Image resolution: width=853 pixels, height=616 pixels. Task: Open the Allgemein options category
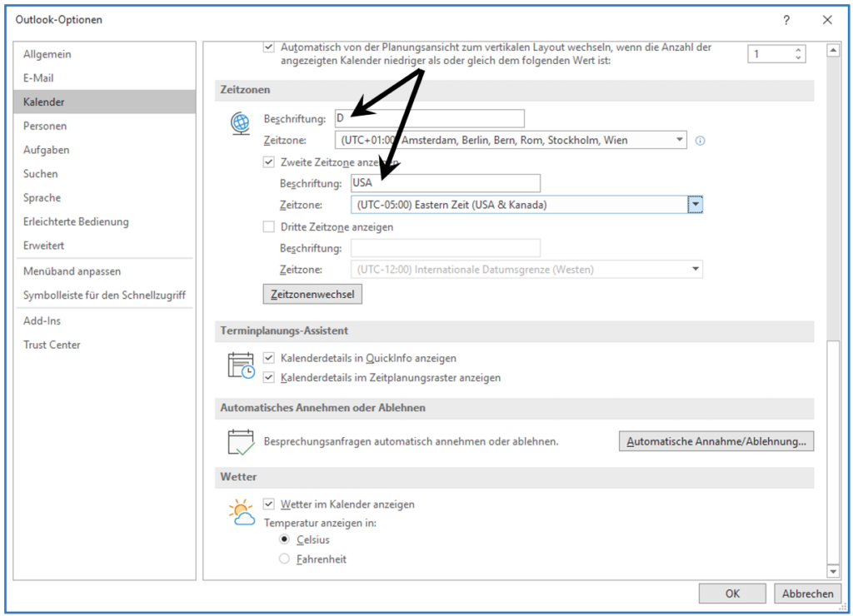[104, 54]
